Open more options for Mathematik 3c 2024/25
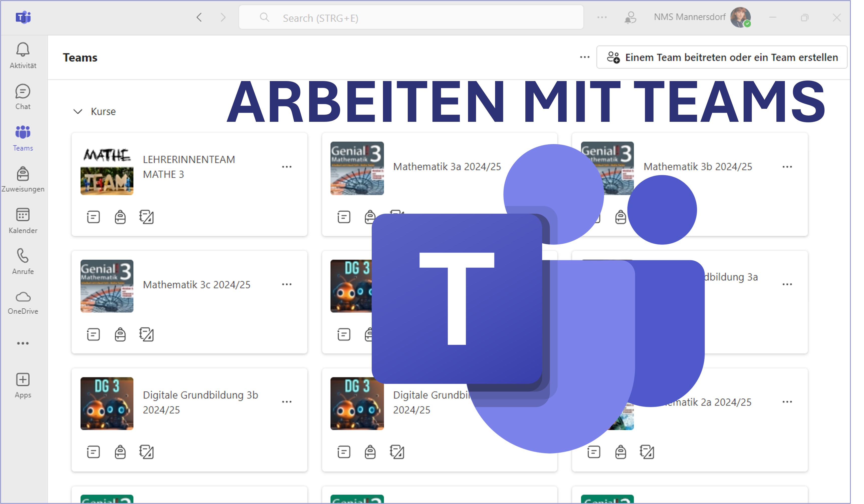The width and height of the screenshot is (864, 504). 287,284
